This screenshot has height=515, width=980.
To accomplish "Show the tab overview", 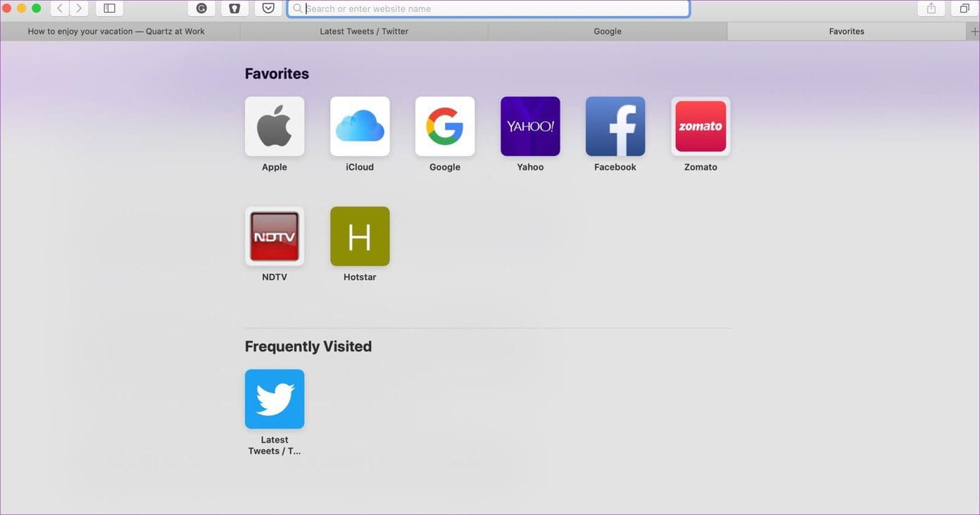I will 965,8.
